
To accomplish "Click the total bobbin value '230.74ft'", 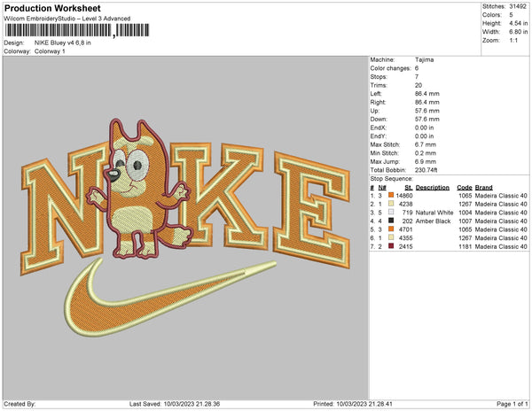I will pyautogui.click(x=426, y=170).
